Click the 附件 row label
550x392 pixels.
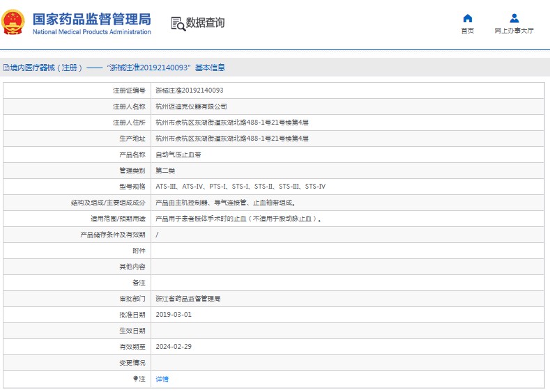[x=139, y=251]
